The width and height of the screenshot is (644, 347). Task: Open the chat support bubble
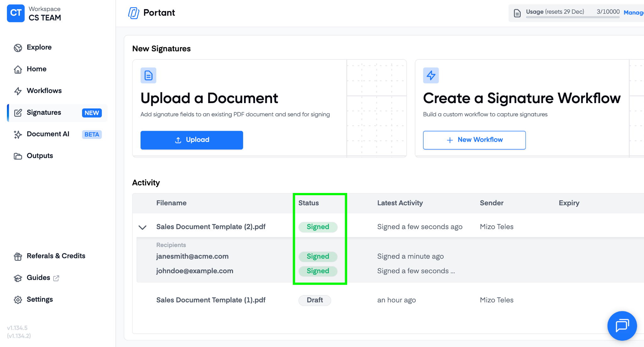[x=622, y=326]
